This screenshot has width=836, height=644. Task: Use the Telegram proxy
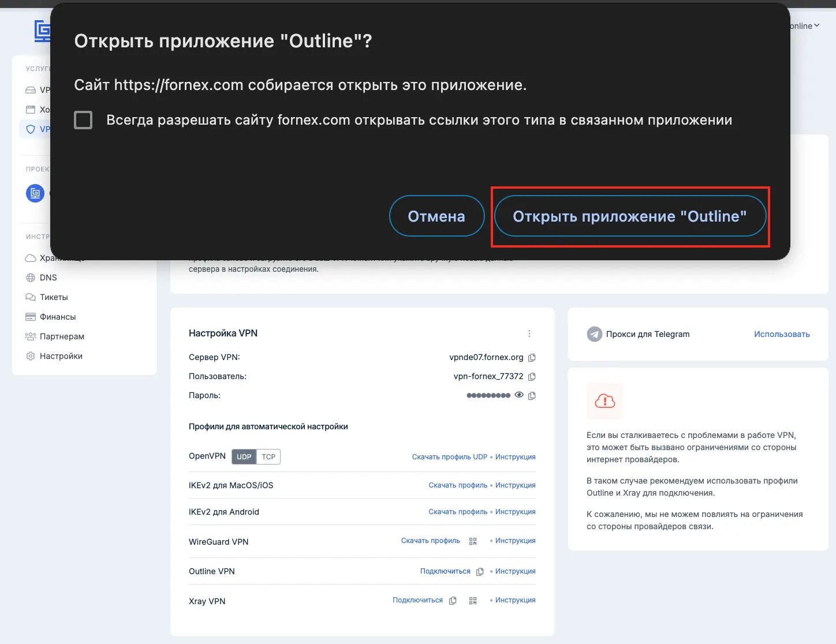[x=782, y=334]
